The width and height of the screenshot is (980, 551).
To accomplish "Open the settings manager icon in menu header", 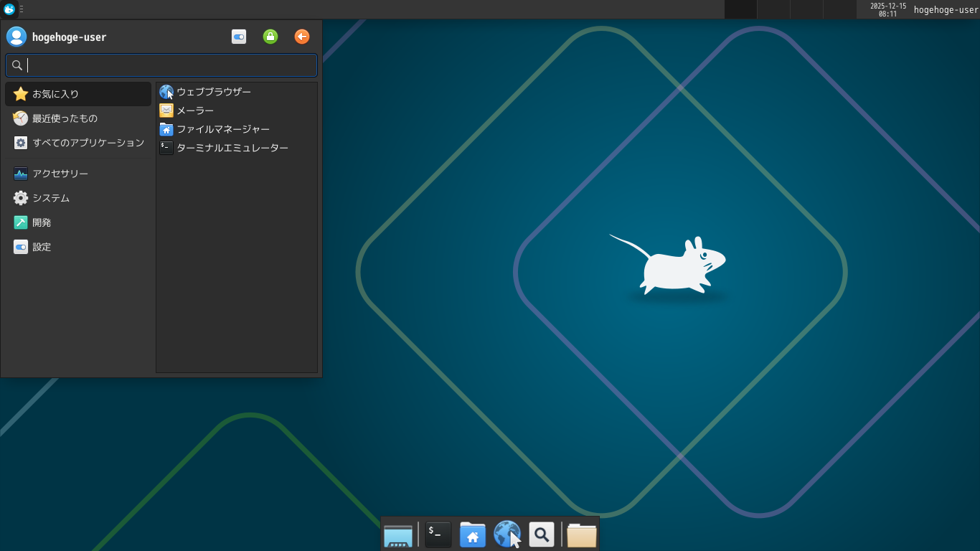I will point(239,37).
